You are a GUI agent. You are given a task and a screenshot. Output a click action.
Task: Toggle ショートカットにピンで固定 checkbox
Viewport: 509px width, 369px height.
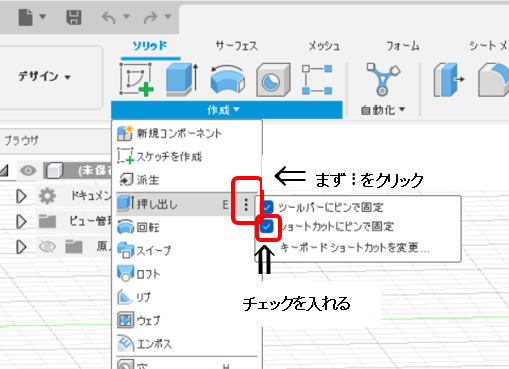267,227
